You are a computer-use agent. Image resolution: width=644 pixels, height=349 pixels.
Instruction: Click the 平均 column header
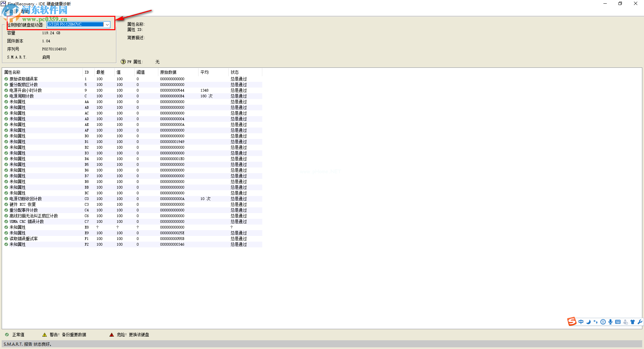pos(214,72)
